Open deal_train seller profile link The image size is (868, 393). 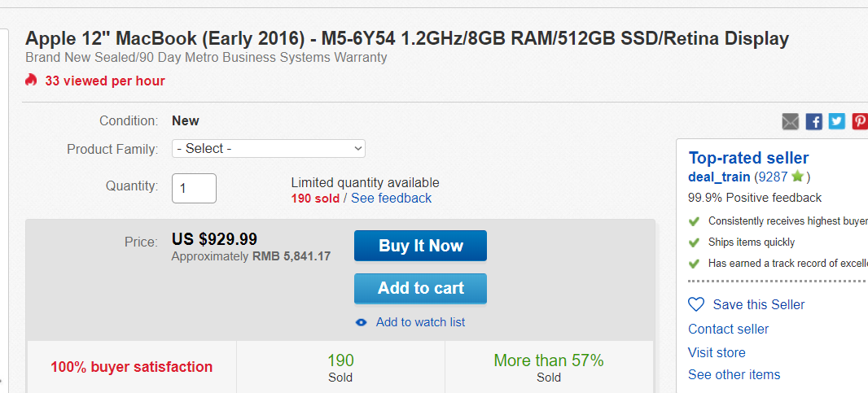click(x=719, y=177)
